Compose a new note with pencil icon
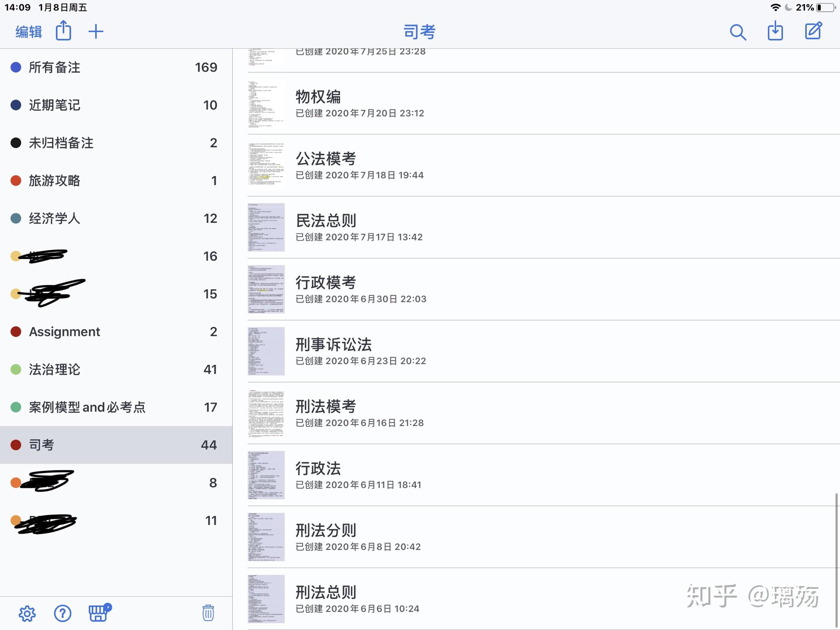Screen dimensions: 840x630 coord(814,31)
